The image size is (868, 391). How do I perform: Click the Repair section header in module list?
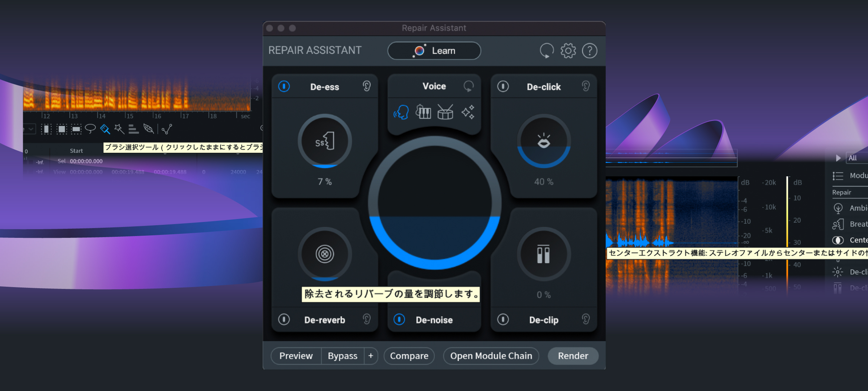(842, 192)
